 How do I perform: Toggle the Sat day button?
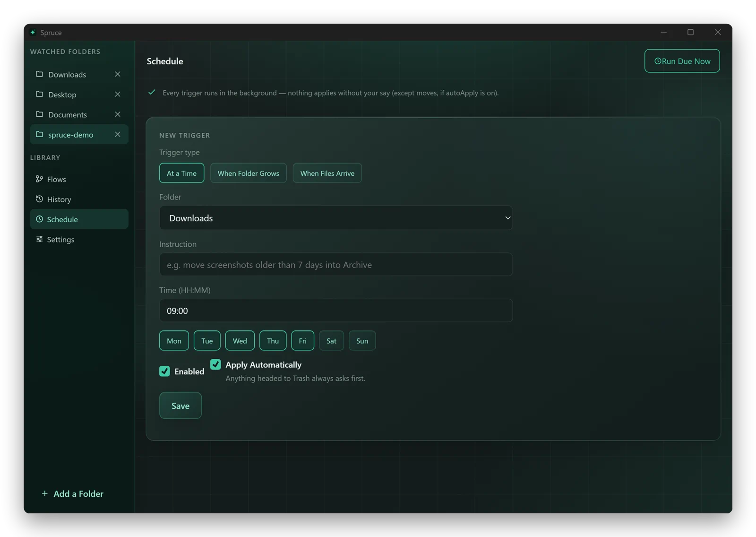tap(331, 341)
